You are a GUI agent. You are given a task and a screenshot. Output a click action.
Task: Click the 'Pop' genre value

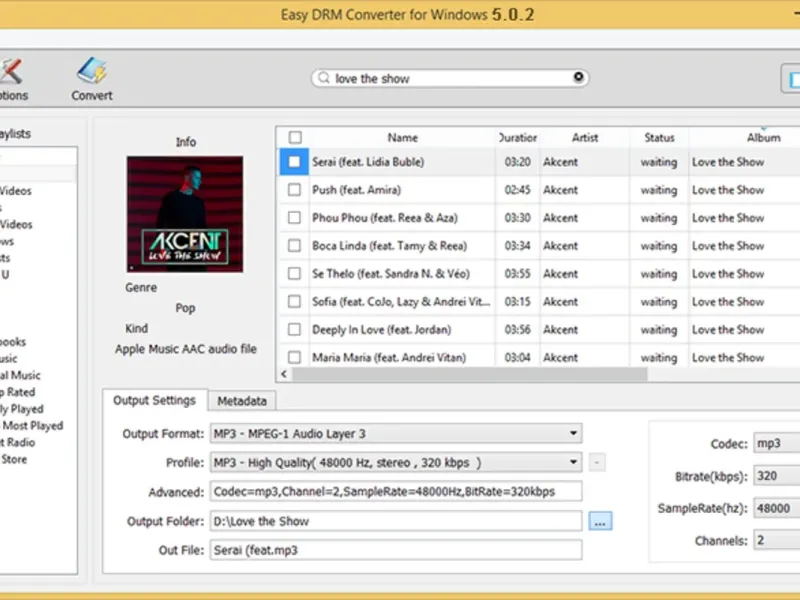pyautogui.click(x=185, y=308)
